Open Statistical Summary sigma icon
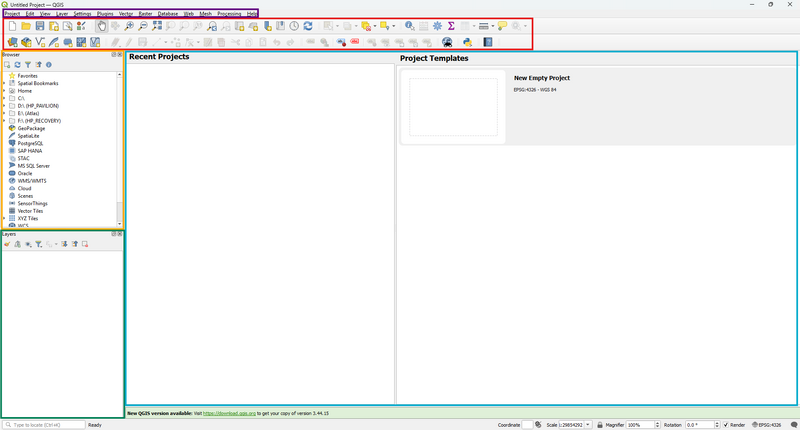The image size is (800, 430). pyautogui.click(x=451, y=26)
